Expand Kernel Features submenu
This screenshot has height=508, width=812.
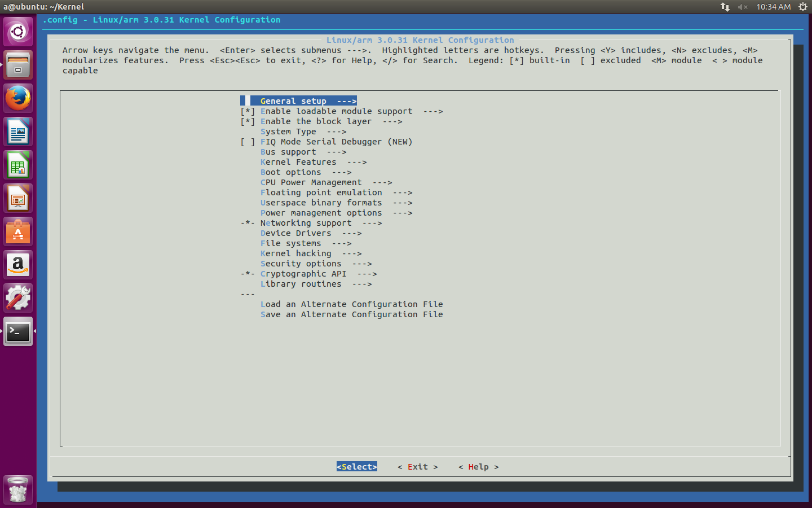click(314, 162)
